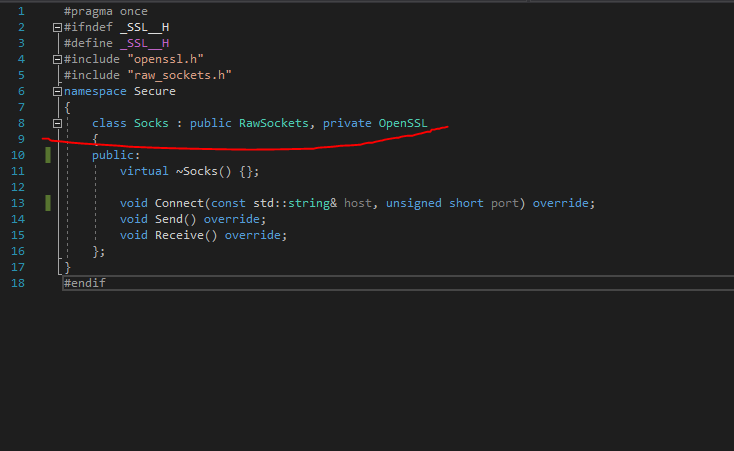The height and width of the screenshot is (451, 734).
Task: Click the 'Secure' namespace name
Action: coord(155,91)
